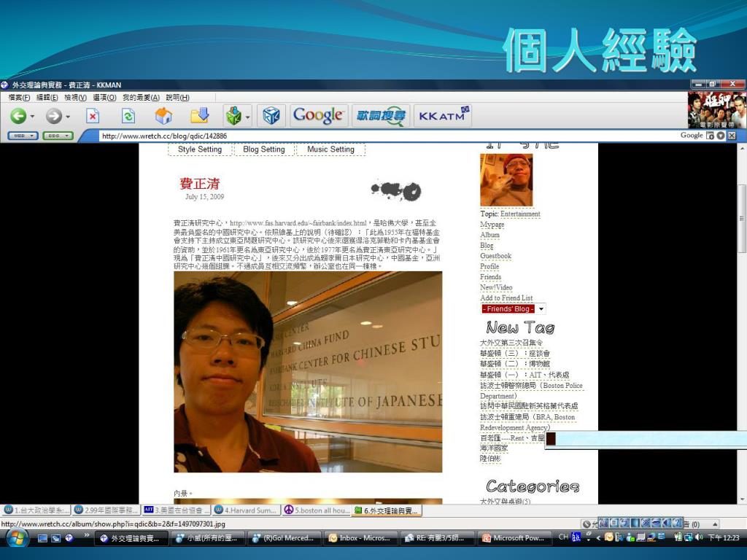
Task: Switch to tab 4.Harvard Sum
Action: [x=247, y=510]
